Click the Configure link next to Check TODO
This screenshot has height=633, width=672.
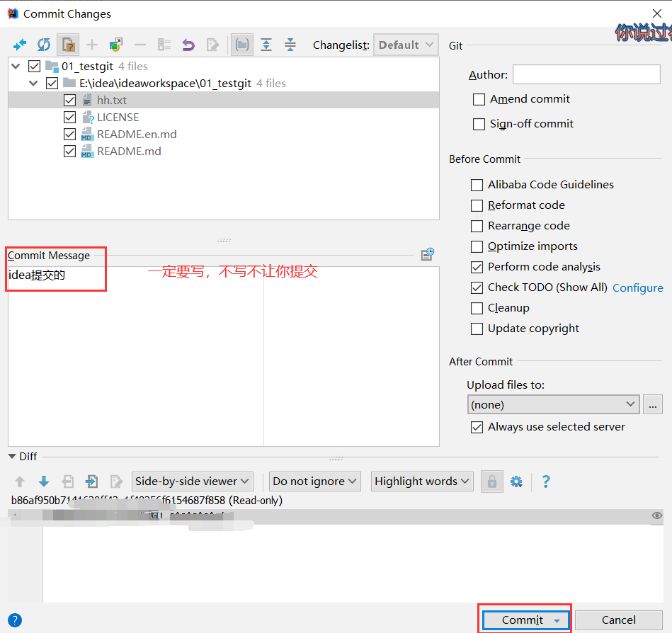[x=638, y=287]
